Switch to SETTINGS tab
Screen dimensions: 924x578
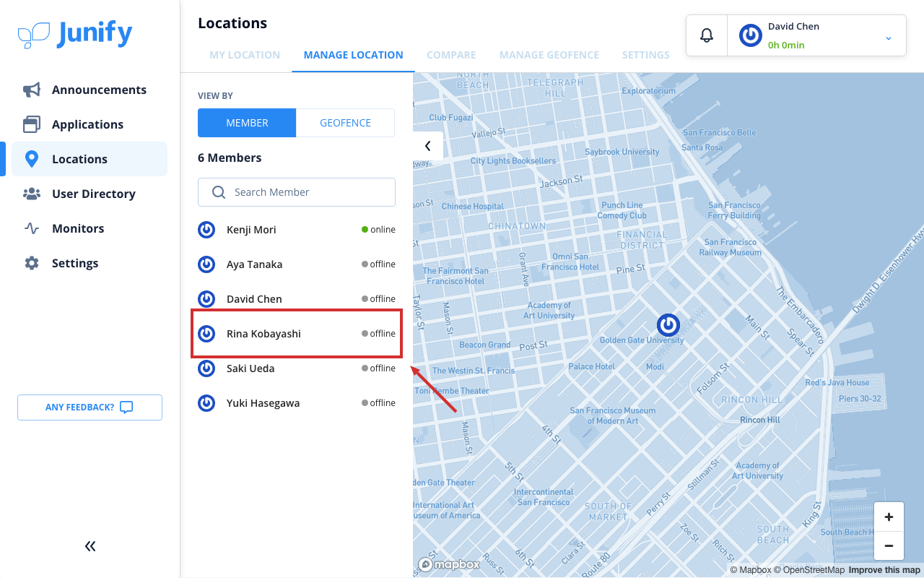(646, 55)
